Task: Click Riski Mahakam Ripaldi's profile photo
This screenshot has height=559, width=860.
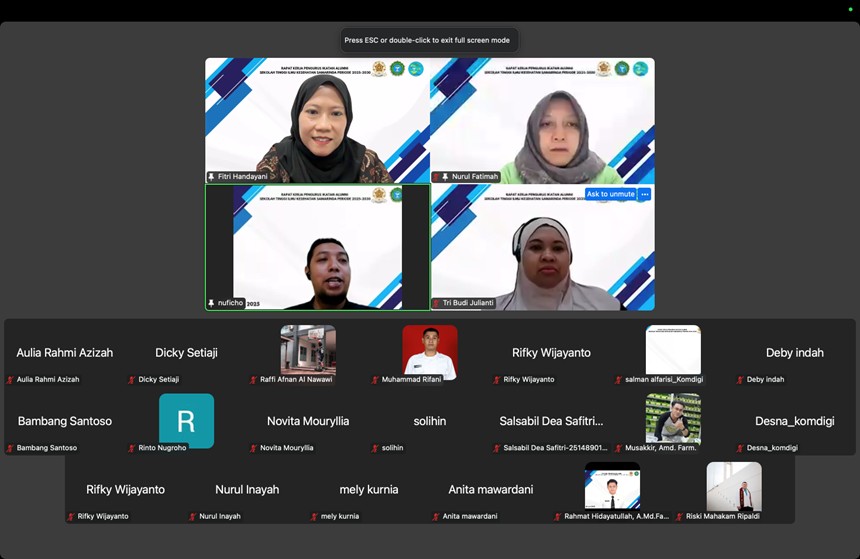Action: pyautogui.click(x=734, y=486)
